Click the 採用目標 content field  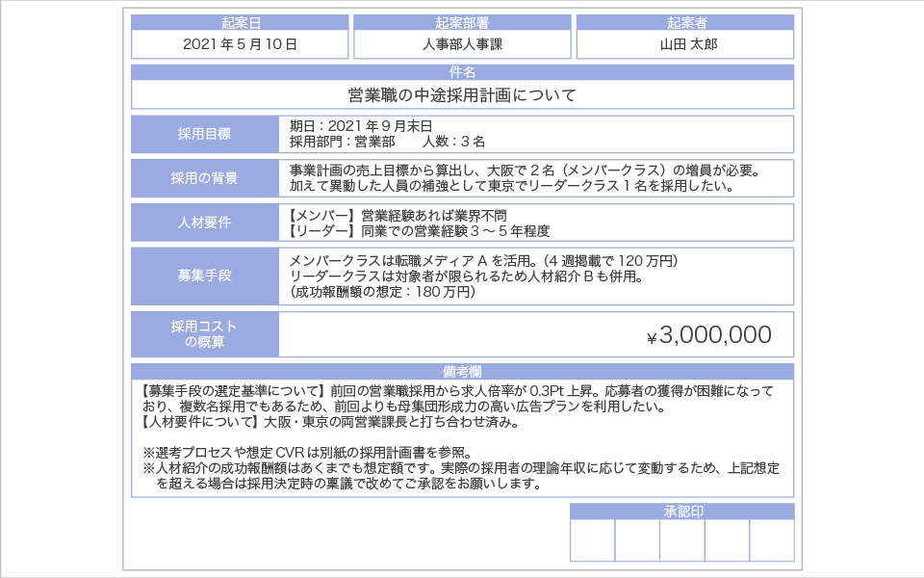point(535,134)
